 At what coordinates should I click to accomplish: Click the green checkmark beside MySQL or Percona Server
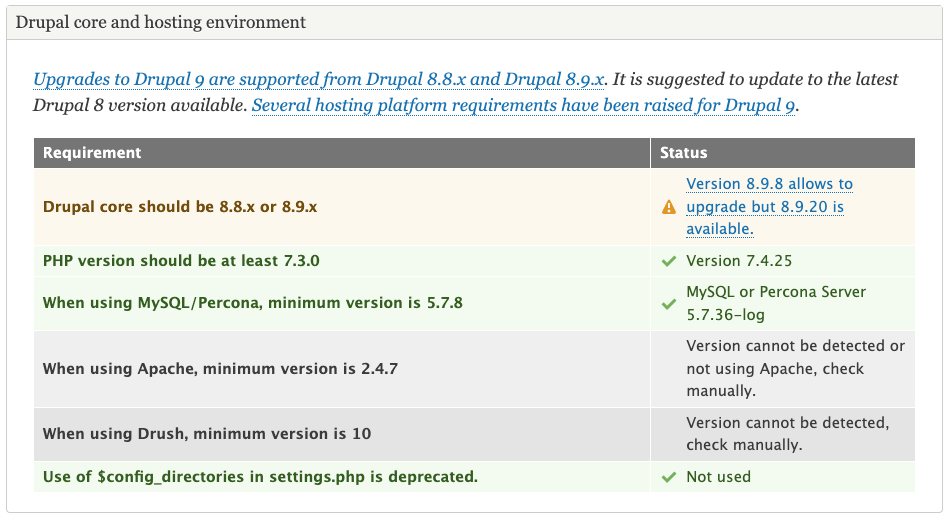click(669, 303)
